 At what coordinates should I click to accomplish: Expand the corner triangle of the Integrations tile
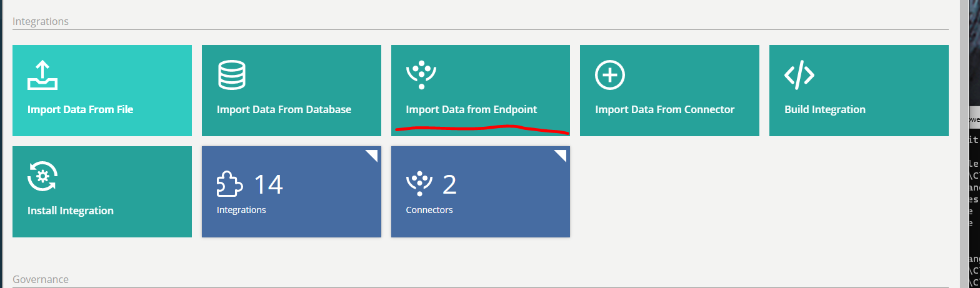(x=371, y=156)
